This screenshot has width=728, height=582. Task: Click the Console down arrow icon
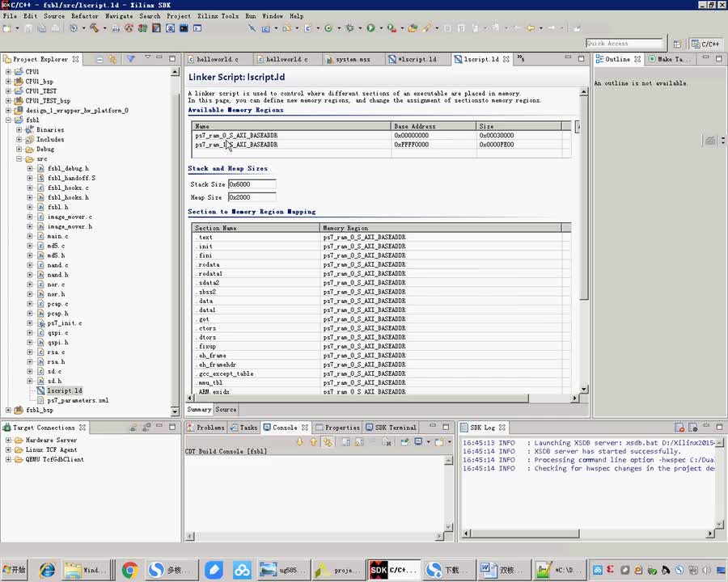(x=300, y=442)
